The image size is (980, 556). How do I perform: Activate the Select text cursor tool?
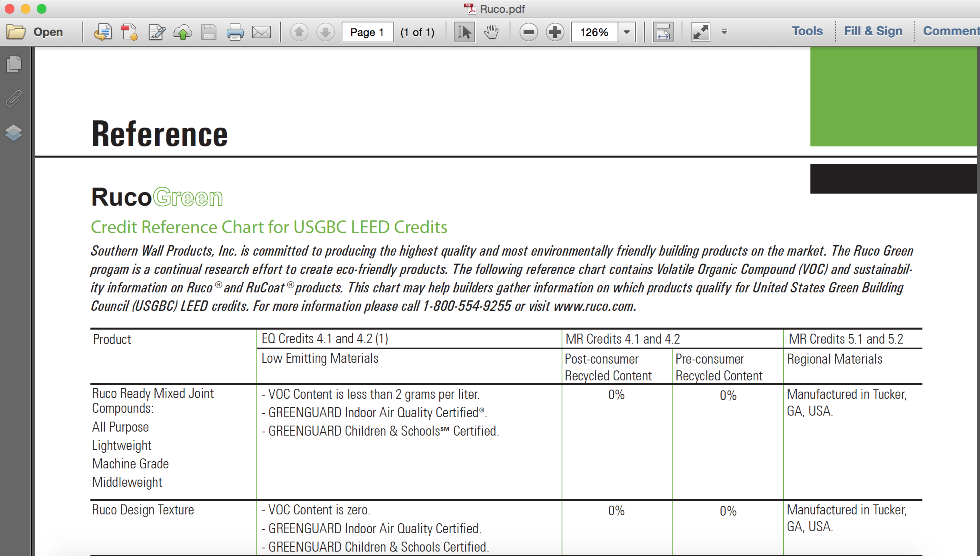pos(464,32)
